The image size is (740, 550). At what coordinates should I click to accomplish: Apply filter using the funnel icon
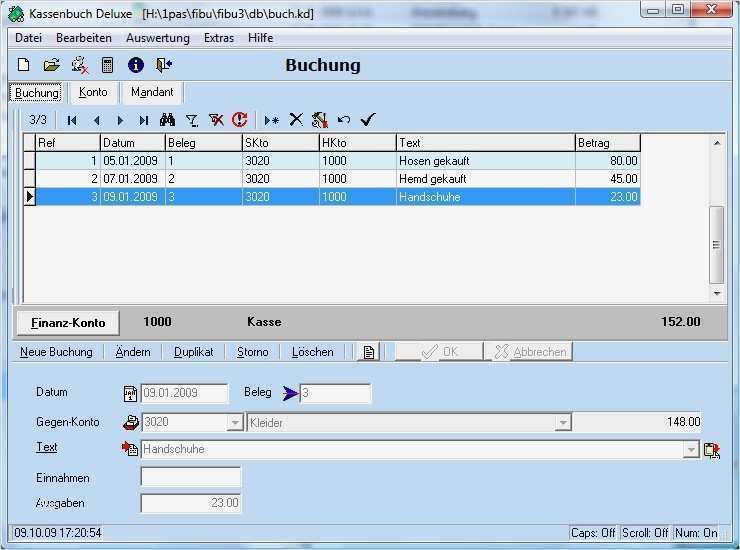pos(192,120)
